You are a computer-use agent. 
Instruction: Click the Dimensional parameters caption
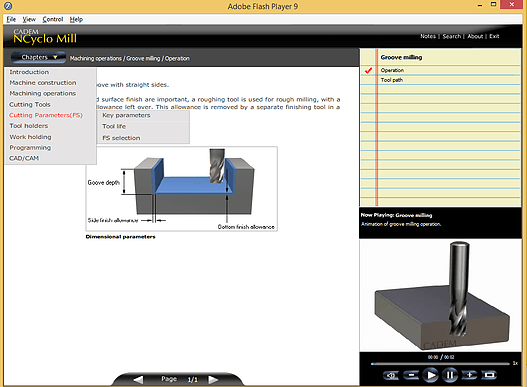120,237
